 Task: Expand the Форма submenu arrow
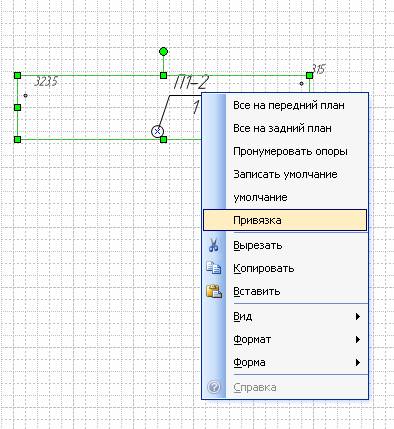[x=358, y=362]
